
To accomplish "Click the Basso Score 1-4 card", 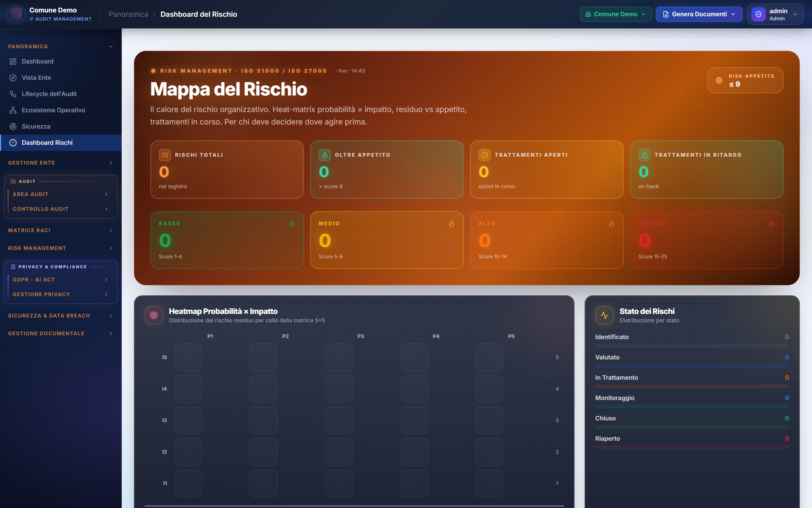I will [227, 240].
